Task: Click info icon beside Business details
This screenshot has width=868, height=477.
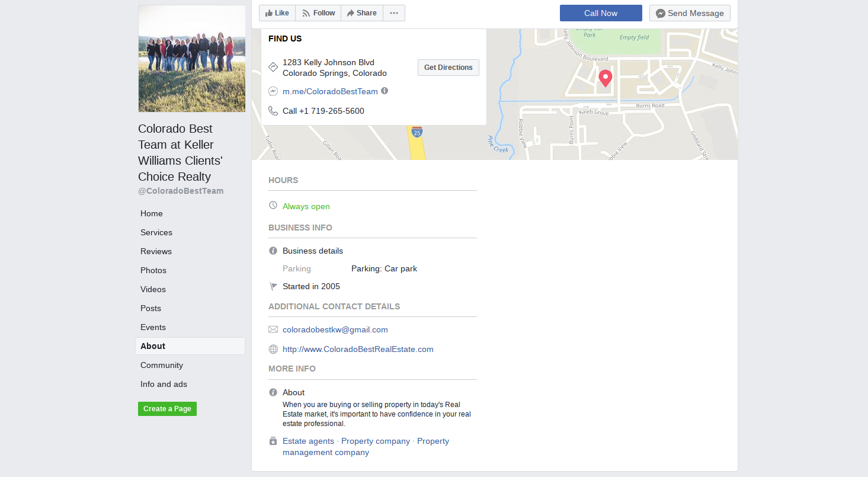Action: pos(273,251)
